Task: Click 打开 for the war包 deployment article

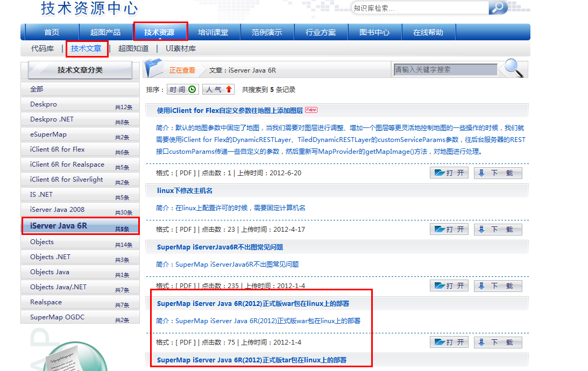Action: pos(449,342)
